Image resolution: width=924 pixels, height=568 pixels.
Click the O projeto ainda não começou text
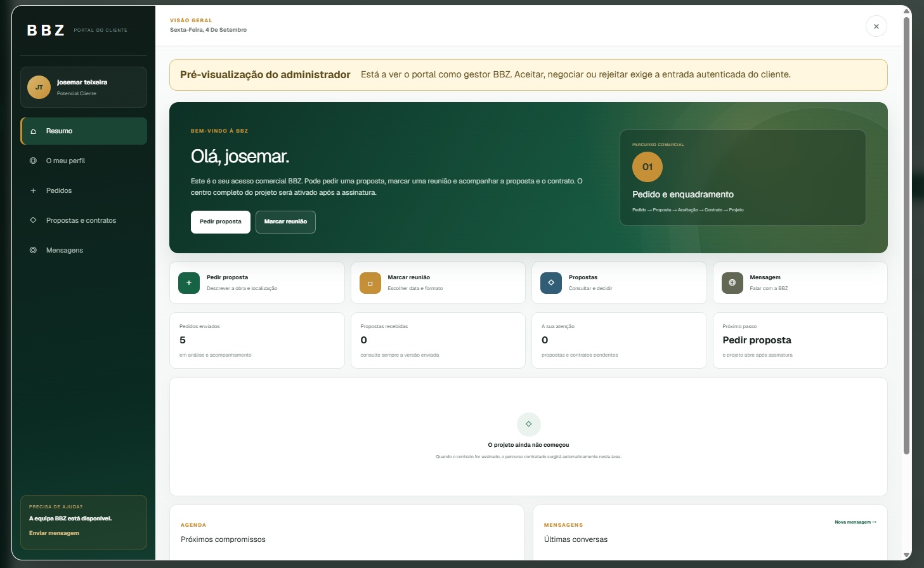[x=528, y=445]
